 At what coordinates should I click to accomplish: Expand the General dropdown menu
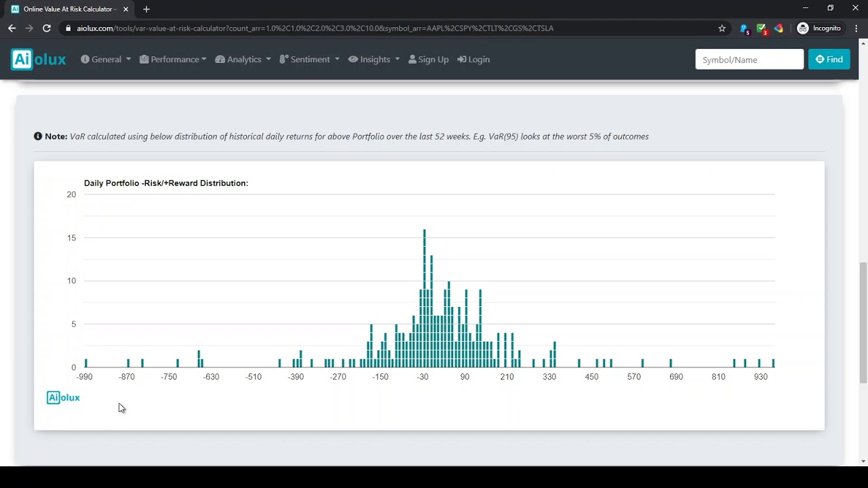click(106, 60)
